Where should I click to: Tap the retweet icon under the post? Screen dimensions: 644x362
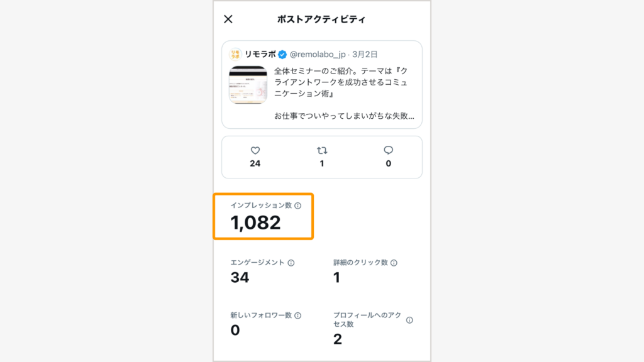point(321,150)
